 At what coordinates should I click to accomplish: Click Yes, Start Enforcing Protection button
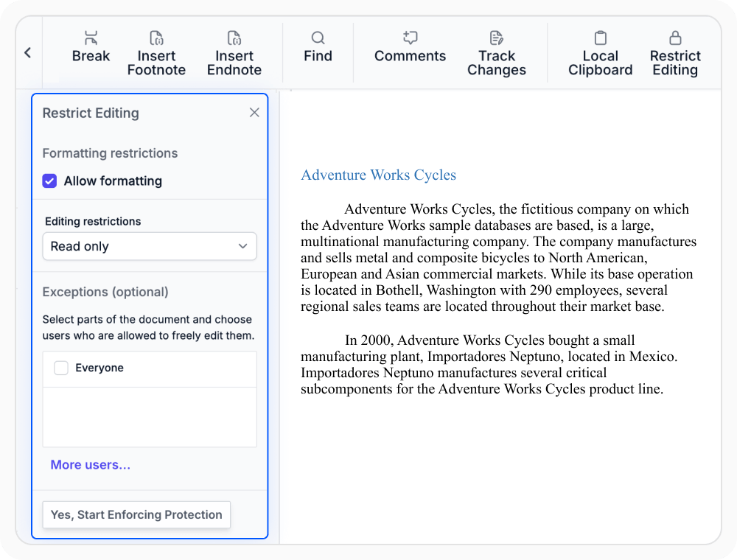tap(136, 514)
